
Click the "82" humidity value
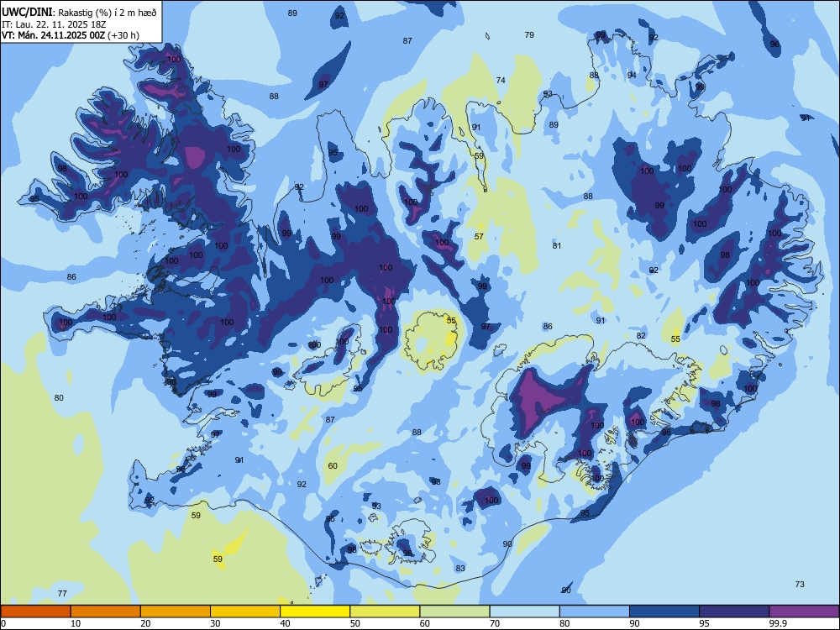641,336
